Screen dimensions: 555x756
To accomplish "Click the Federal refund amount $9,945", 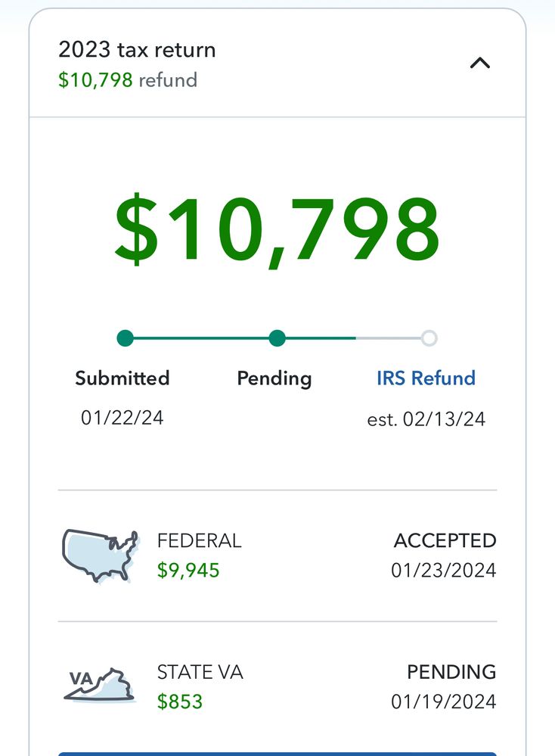I will (188, 570).
